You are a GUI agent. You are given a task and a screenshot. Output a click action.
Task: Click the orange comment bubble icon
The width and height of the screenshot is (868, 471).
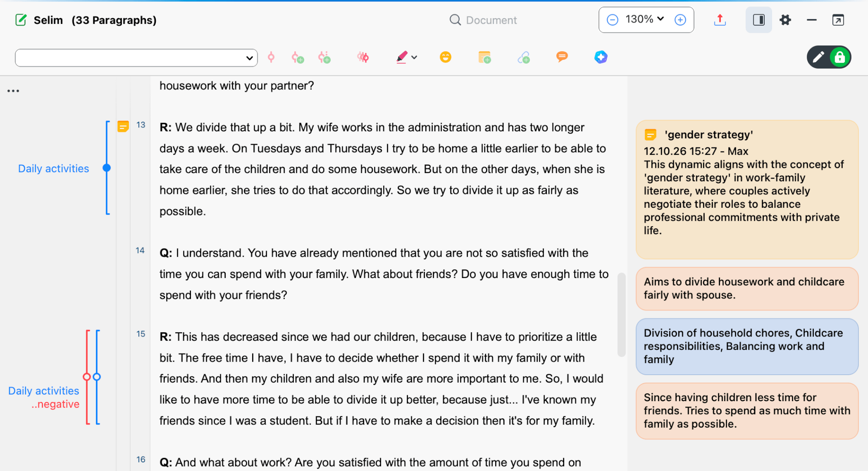[x=562, y=57]
